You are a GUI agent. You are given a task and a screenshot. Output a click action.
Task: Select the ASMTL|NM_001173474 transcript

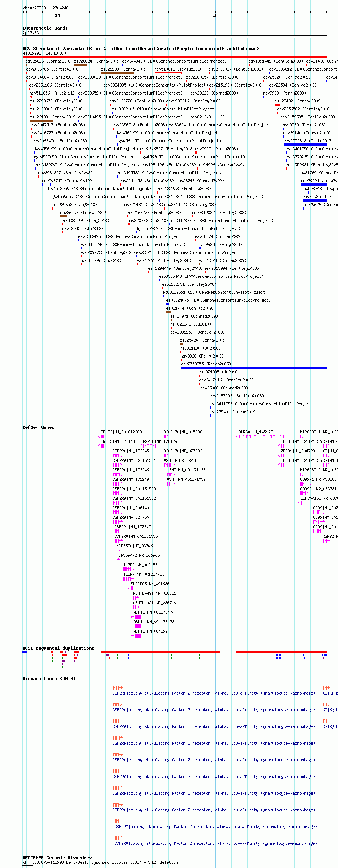click(x=154, y=612)
